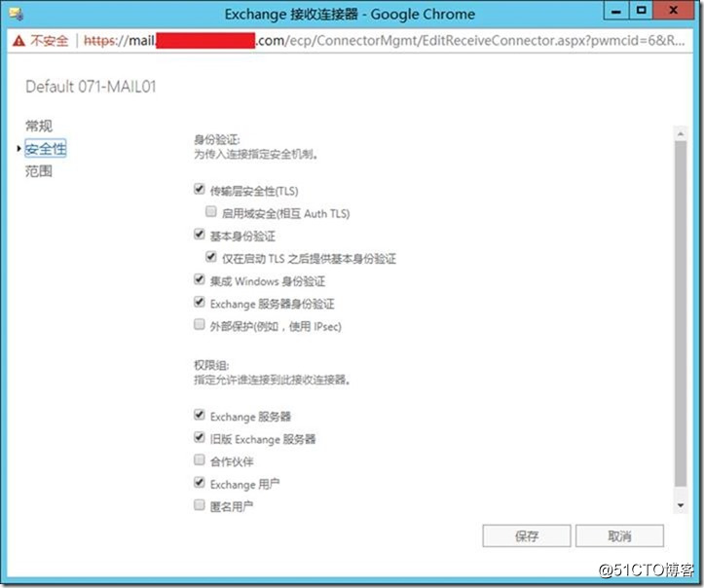704x588 pixels.
Task: Click the scrollbar down arrow
Action: click(681, 505)
